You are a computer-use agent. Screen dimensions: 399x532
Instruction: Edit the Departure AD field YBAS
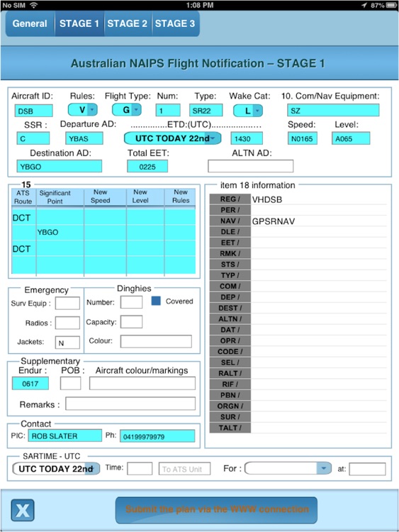tap(84, 138)
